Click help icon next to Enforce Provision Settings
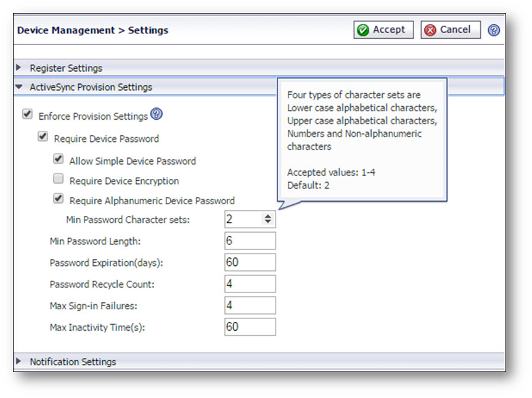Screen dimensions: 532x398 coord(157,114)
